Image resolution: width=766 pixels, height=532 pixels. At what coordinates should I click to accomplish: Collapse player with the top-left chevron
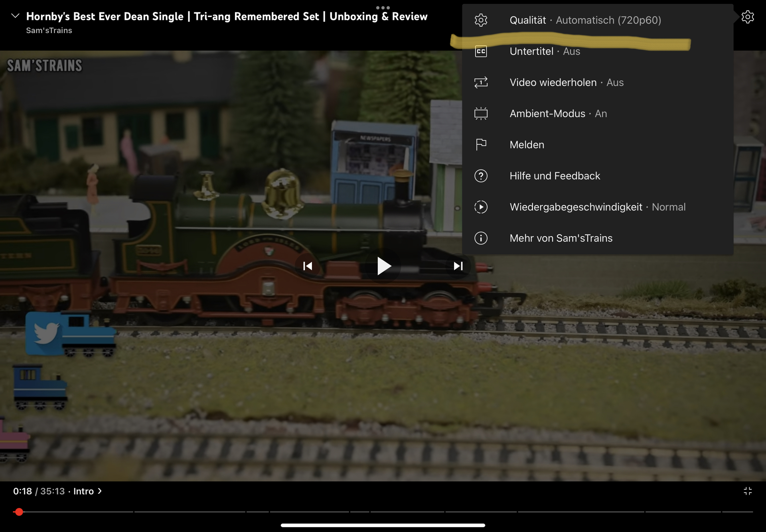click(15, 16)
